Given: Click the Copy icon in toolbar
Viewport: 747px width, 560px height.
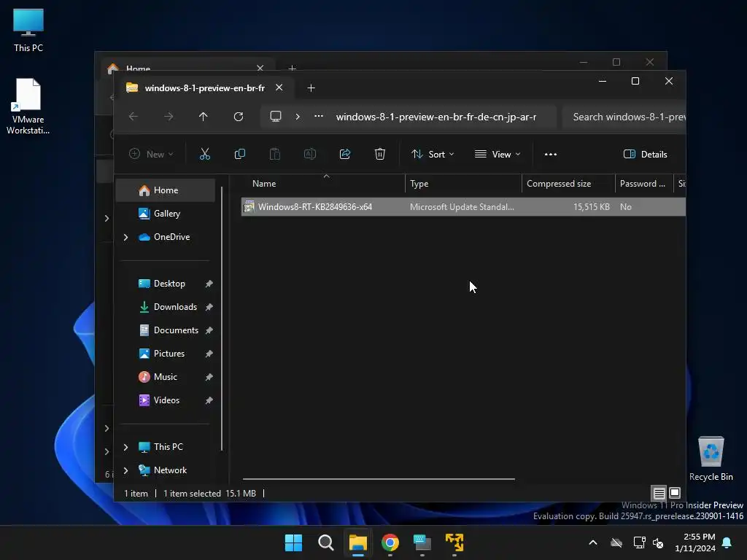Looking at the screenshot, I should tap(239, 155).
